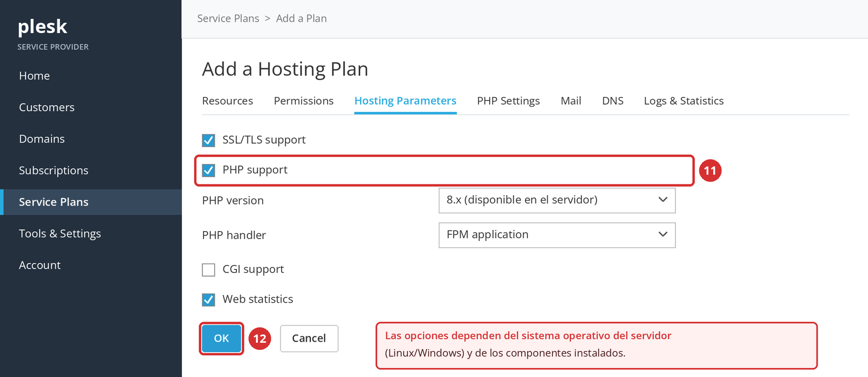Switch to the Permissions tab
This screenshot has width=868, height=377.
(303, 101)
